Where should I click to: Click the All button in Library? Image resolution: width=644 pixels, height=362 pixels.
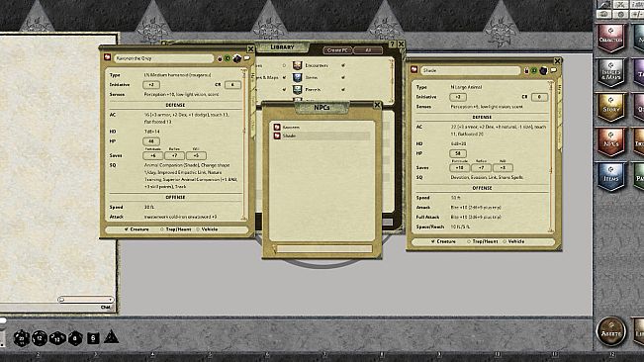368,50
